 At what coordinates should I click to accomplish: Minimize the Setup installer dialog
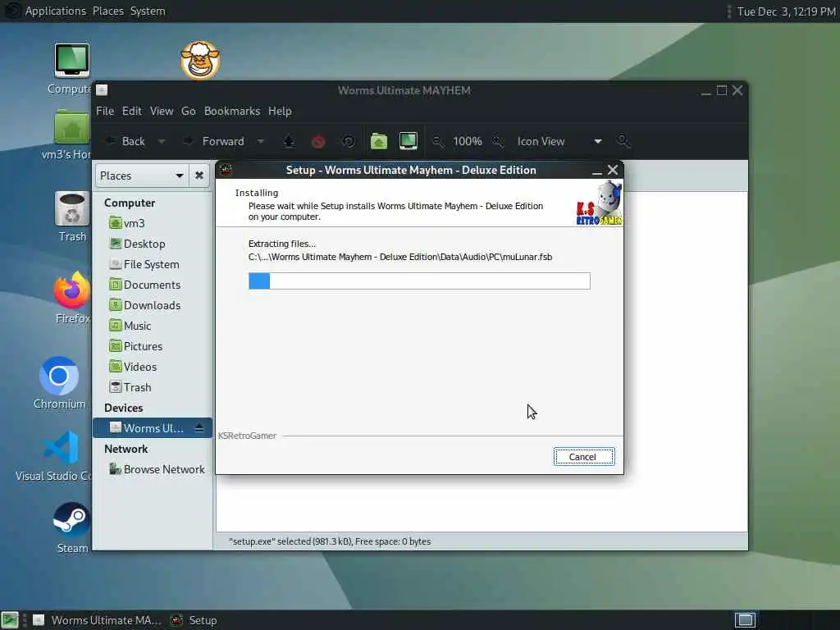click(x=597, y=171)
